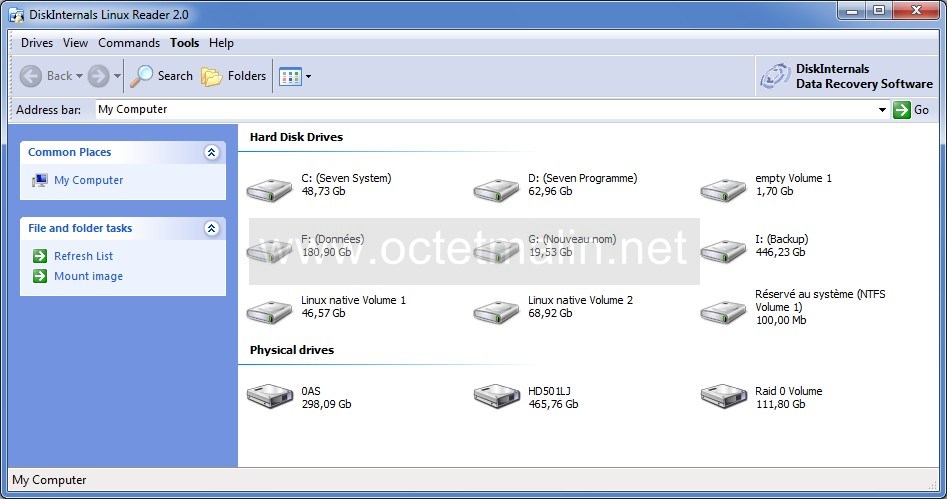Select the text 'empty Volume 1'

pos(793,178)
